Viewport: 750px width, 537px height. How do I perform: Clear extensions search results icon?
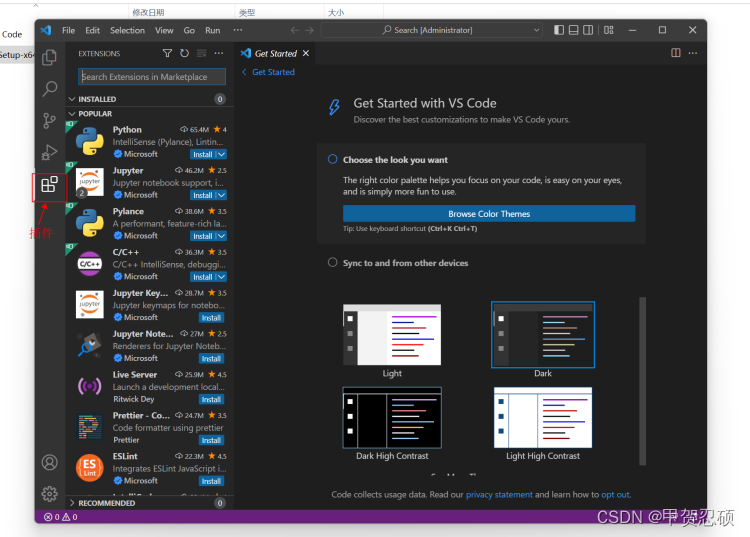[x=201, y=53]
